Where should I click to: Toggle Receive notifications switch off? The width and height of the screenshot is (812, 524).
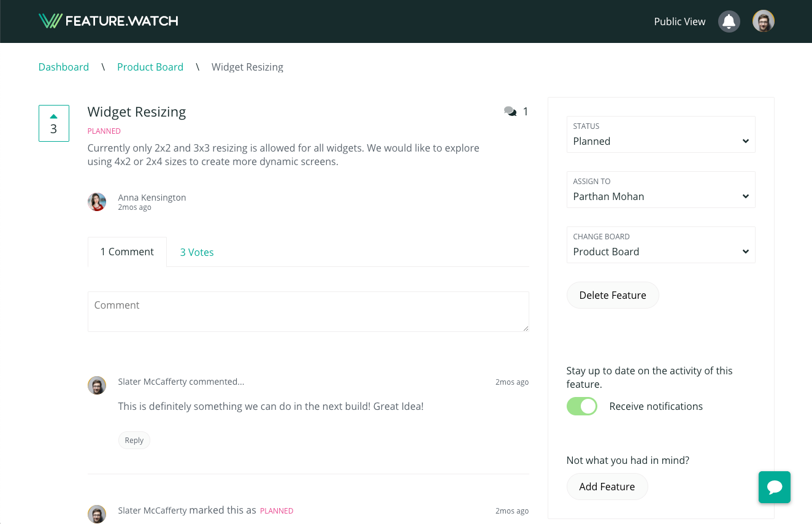(x=582, y=406)
